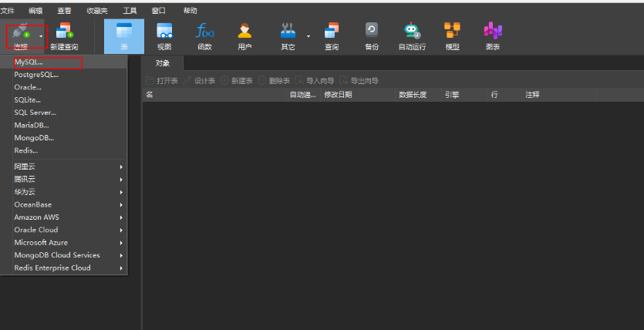Open the File (文件) menu

pyautogui.click(x=8, y=11)
